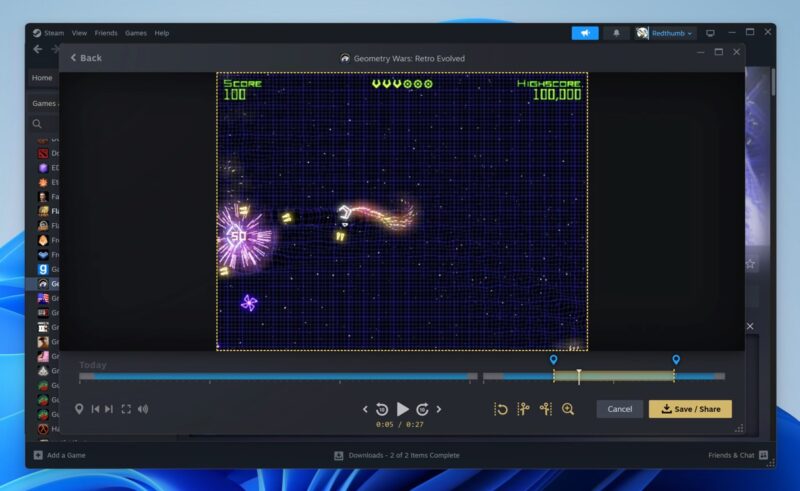Click the Steam window vertical scrollbar
This screenshot has width=800, height=491.
coord(773,82)
